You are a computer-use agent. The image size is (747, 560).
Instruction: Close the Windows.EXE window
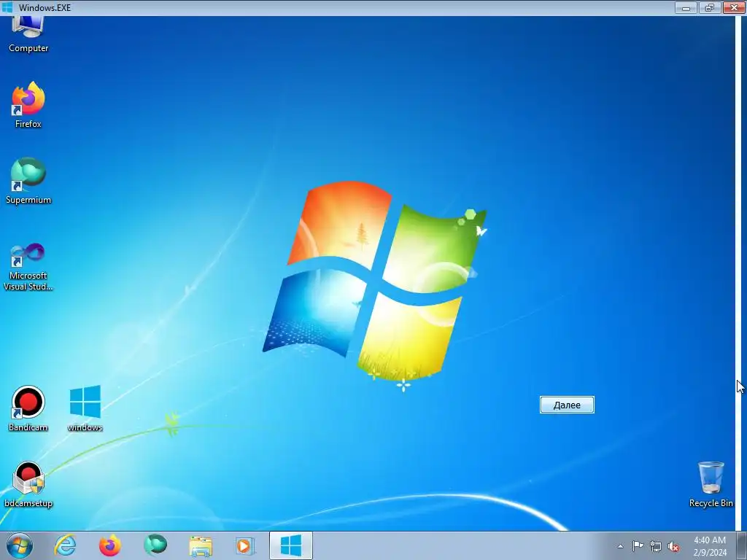click(734, 7)
